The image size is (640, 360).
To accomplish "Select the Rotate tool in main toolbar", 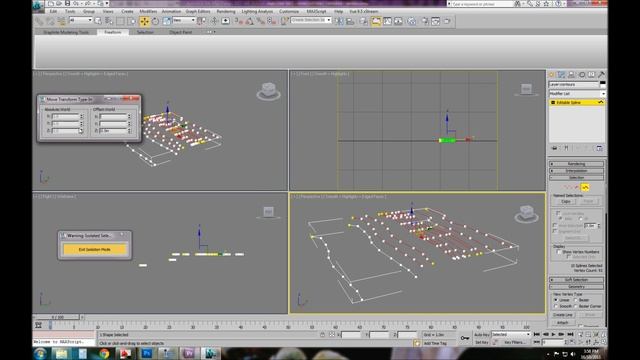I will coord(156,21).
